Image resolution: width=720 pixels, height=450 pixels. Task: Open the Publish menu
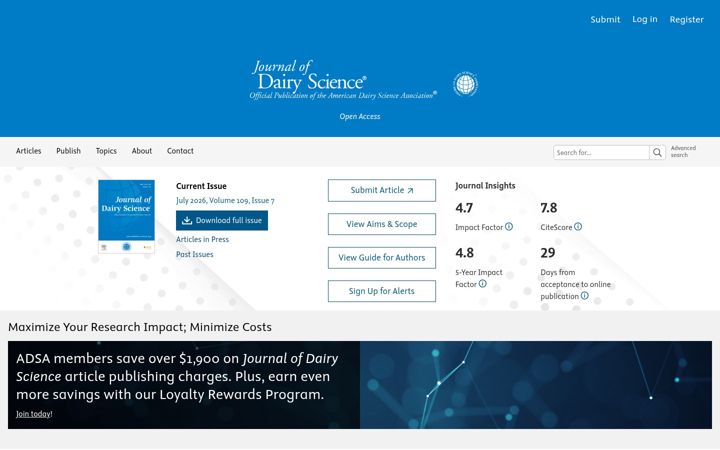pos(68,151)
